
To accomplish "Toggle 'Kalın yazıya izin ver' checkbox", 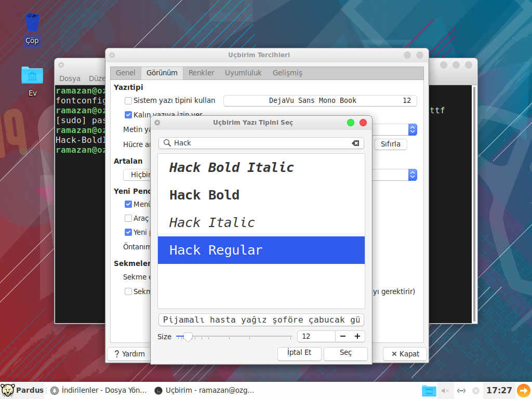I will [128, 115].
